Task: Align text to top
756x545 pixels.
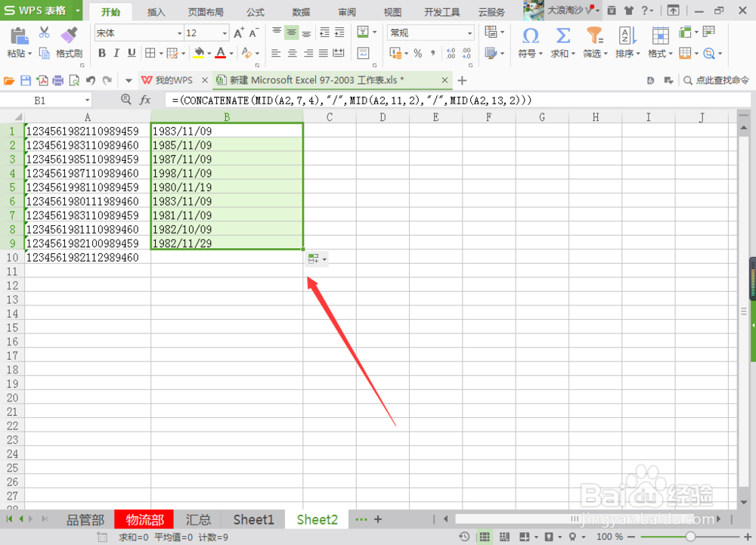Action: click(277, 33)
